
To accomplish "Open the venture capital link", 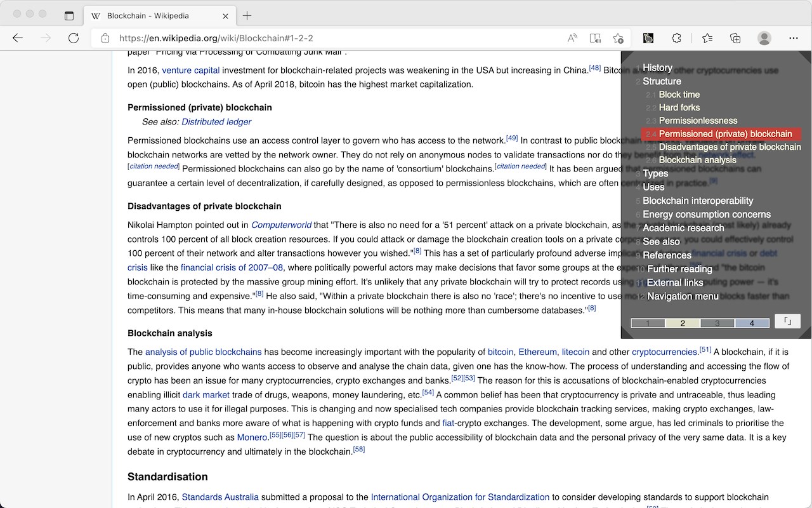I will (190, 70).
